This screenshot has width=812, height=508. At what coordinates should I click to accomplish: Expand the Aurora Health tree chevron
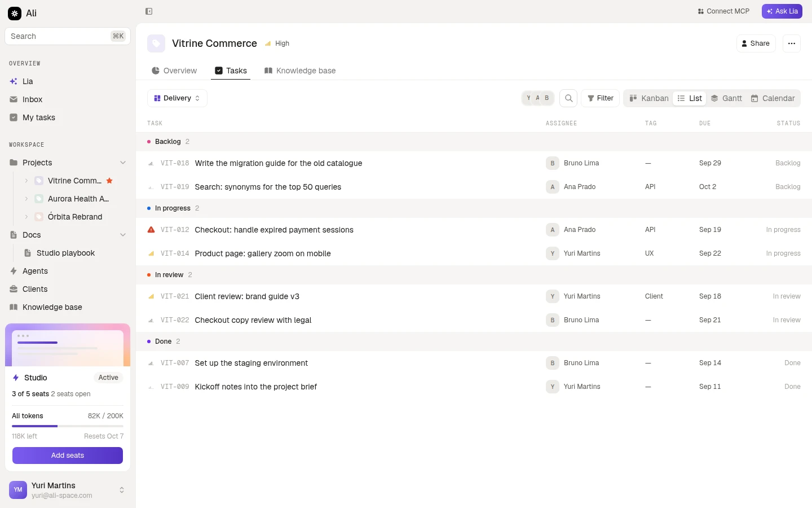coord(27,199)
